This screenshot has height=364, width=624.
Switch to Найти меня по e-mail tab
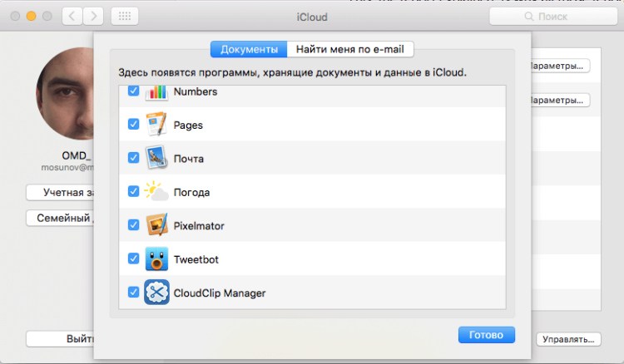click(350, 49)
